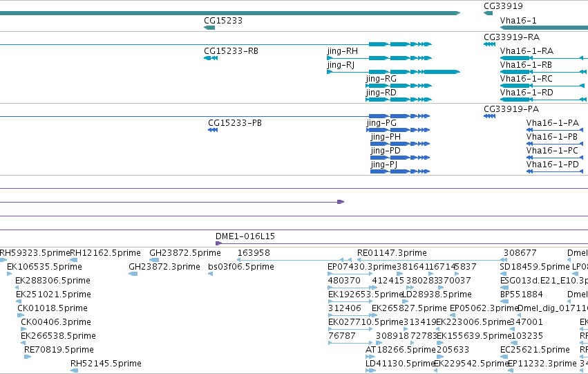This screenshot has width=588, height=374.
Task: Select transcript Vha16-1-RA
Action: coord(527,51)
